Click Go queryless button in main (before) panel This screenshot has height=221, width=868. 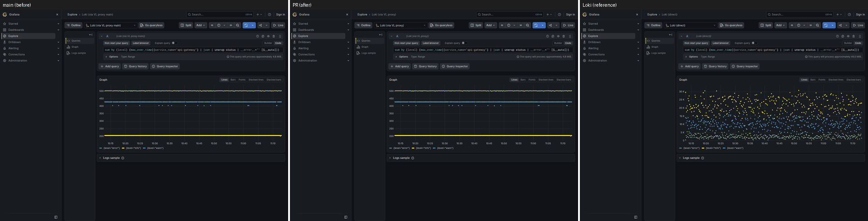151,25
